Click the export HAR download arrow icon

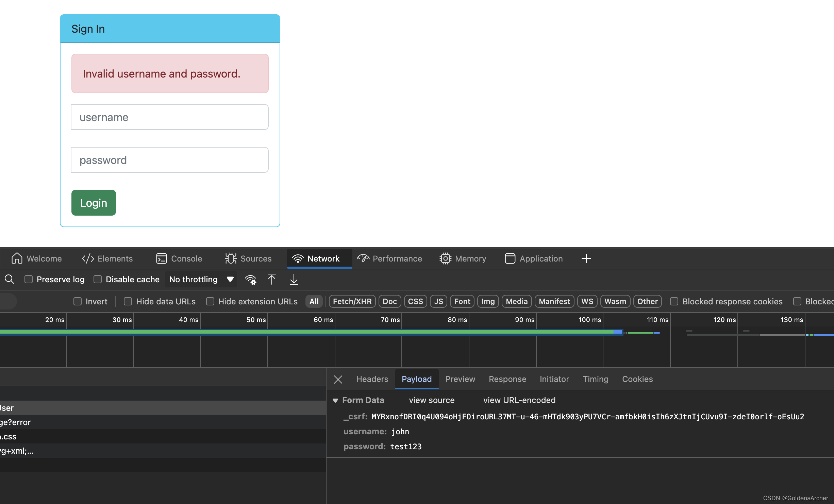[294, 279]
